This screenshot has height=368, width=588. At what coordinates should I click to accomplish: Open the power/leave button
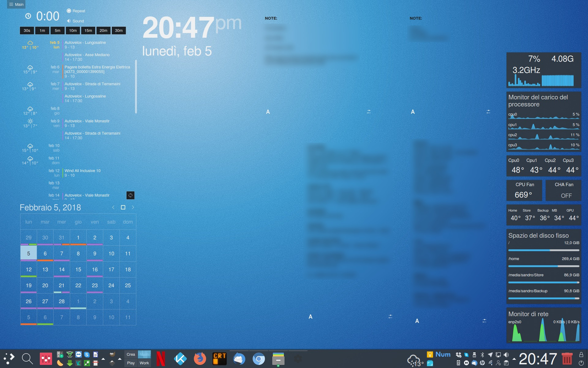(581, 363)
